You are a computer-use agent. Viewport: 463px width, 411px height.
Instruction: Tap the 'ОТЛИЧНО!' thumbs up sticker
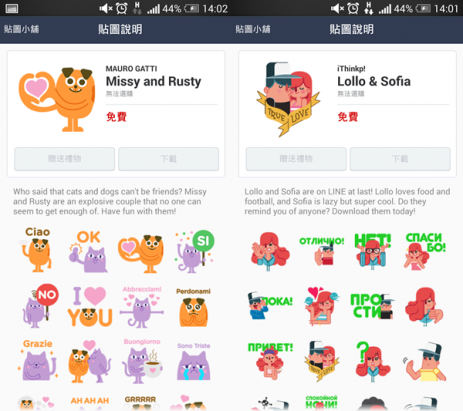322,251
